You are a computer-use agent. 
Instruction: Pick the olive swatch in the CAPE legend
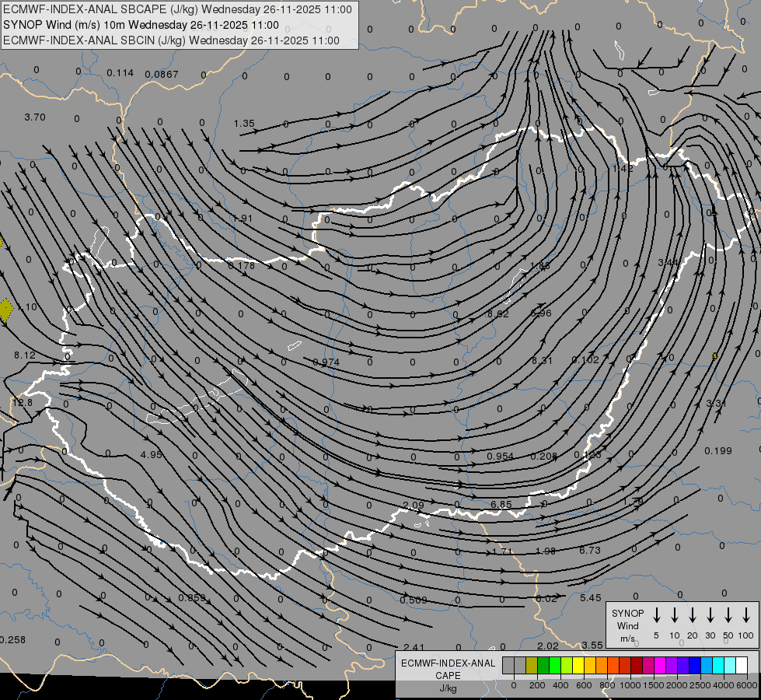click(532, 665)
